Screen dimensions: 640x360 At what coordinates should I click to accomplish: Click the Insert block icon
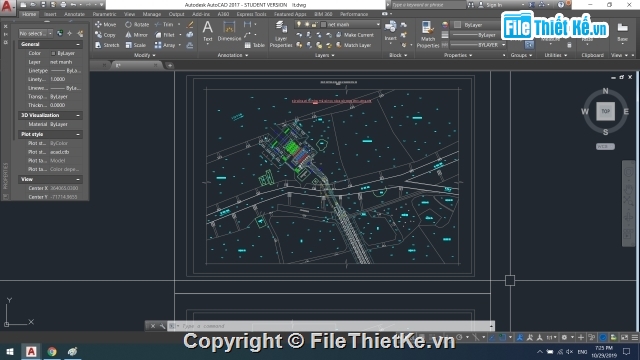tap(391, 31)
